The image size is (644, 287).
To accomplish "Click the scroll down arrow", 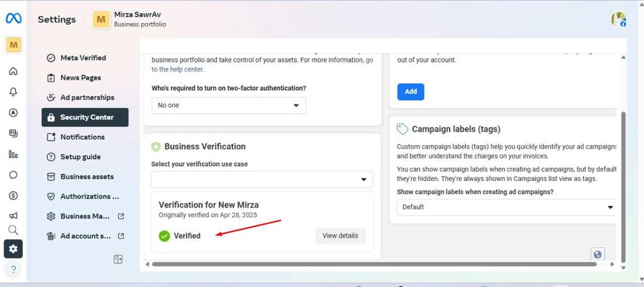I will point(624,268).
